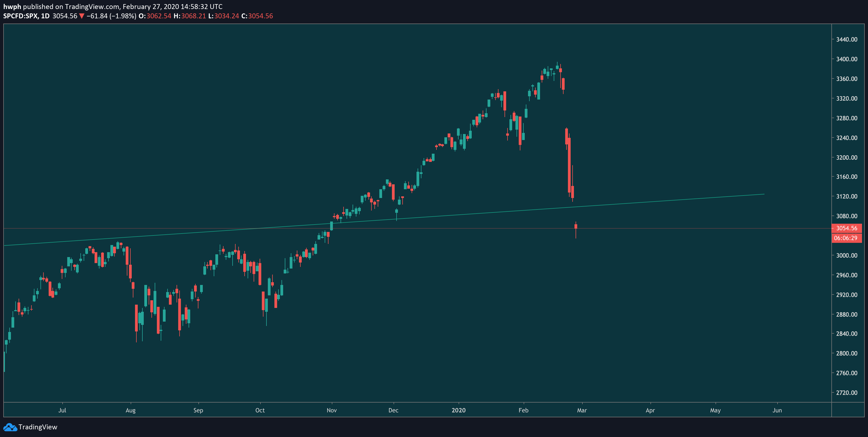
Task: Click the 3440.00 price axis label
Action: 847,39
